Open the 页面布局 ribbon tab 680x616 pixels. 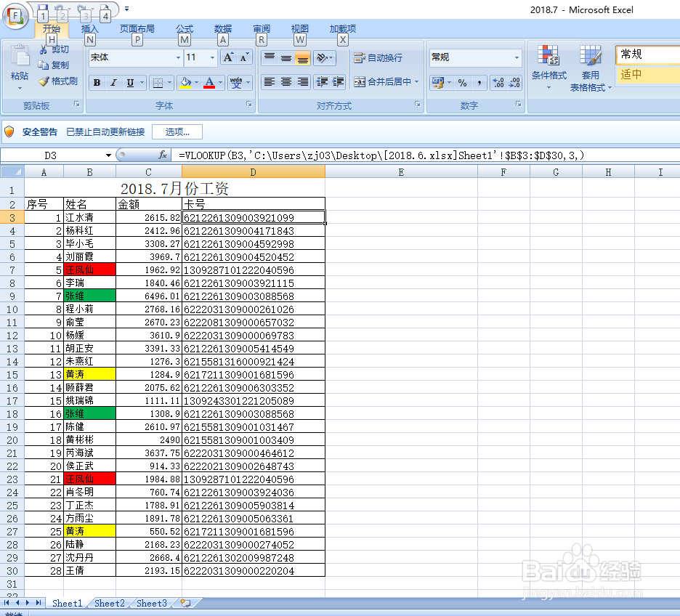pyautogui.click(x=137, y=29)
